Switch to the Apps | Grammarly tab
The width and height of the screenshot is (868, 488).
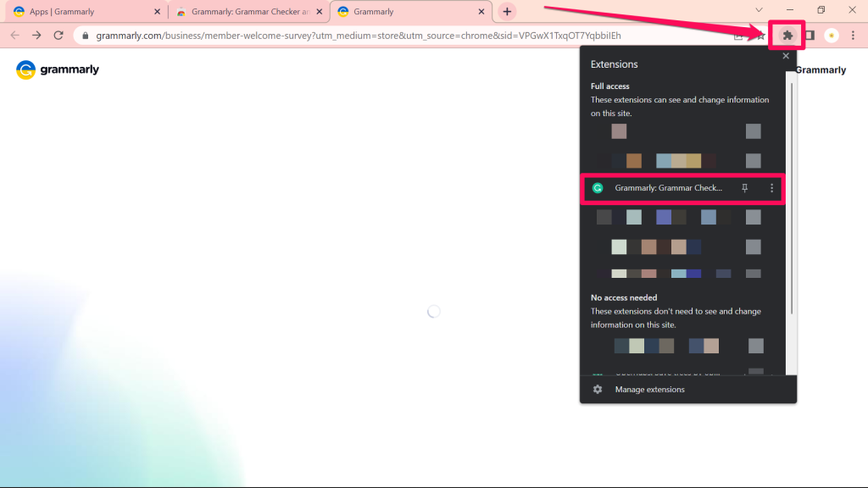pos(81,11)
